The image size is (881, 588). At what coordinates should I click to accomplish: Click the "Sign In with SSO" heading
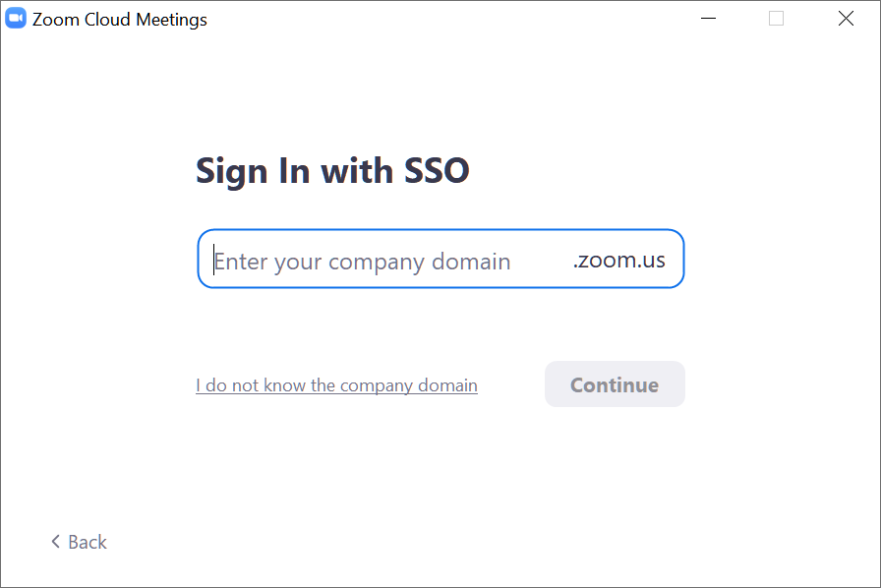tap(332, 171)
